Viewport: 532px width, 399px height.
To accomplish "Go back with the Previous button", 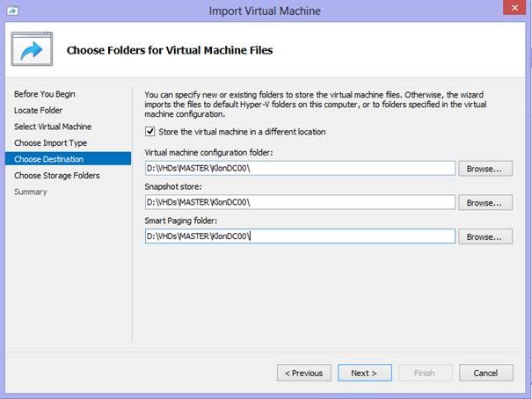I will [303, 373].
